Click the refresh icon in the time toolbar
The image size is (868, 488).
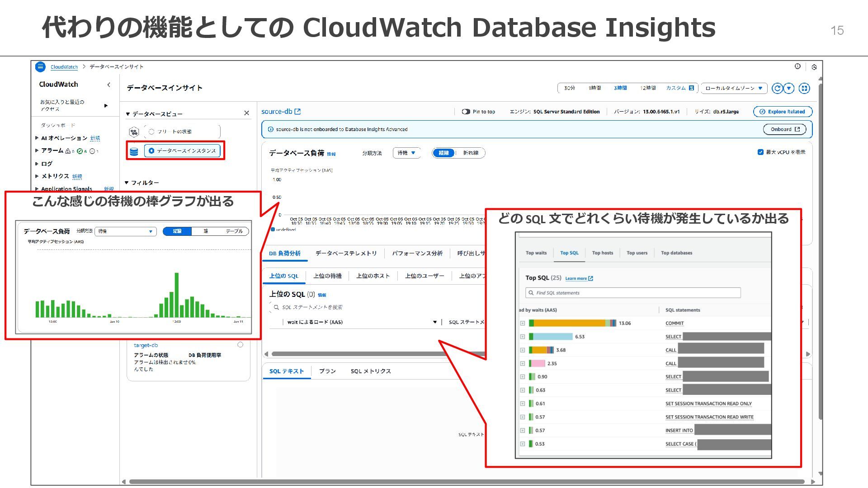(777, 88)
